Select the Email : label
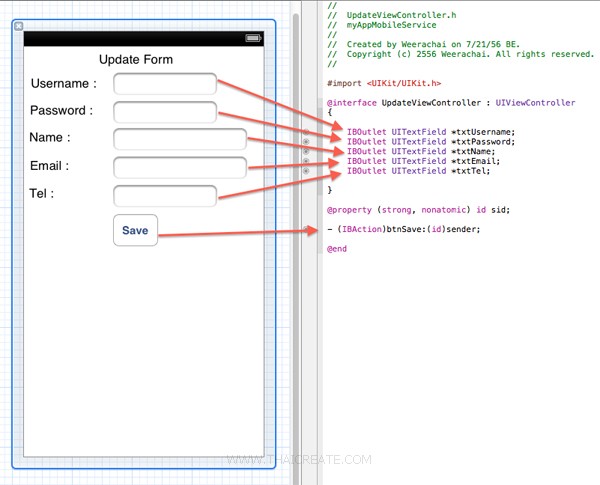The height and width of the screenshot is (485, 600). click(49, 165)
